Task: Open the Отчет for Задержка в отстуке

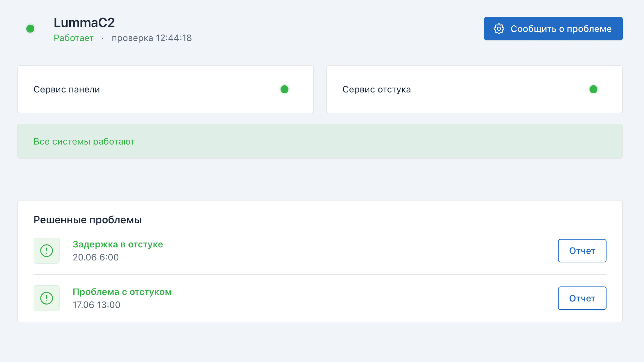Action: click(582, 251)
